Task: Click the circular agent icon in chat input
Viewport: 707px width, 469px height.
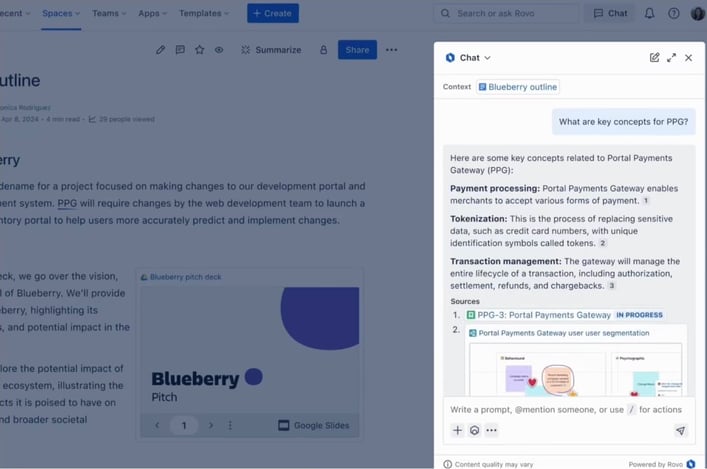Action: pyautogui.click(x=474, y=430)
